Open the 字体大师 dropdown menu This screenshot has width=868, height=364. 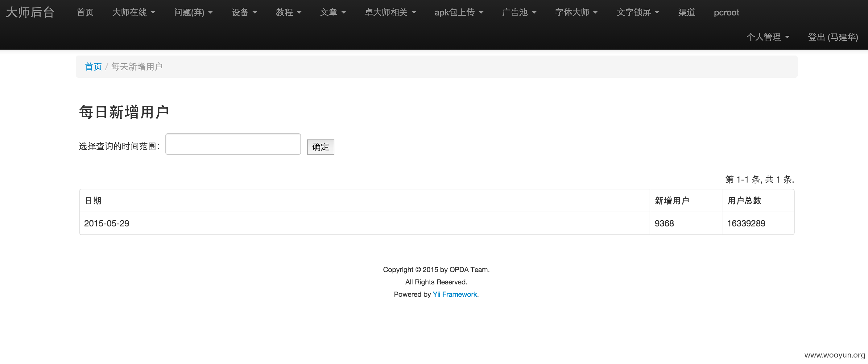[x=576, y=12]
